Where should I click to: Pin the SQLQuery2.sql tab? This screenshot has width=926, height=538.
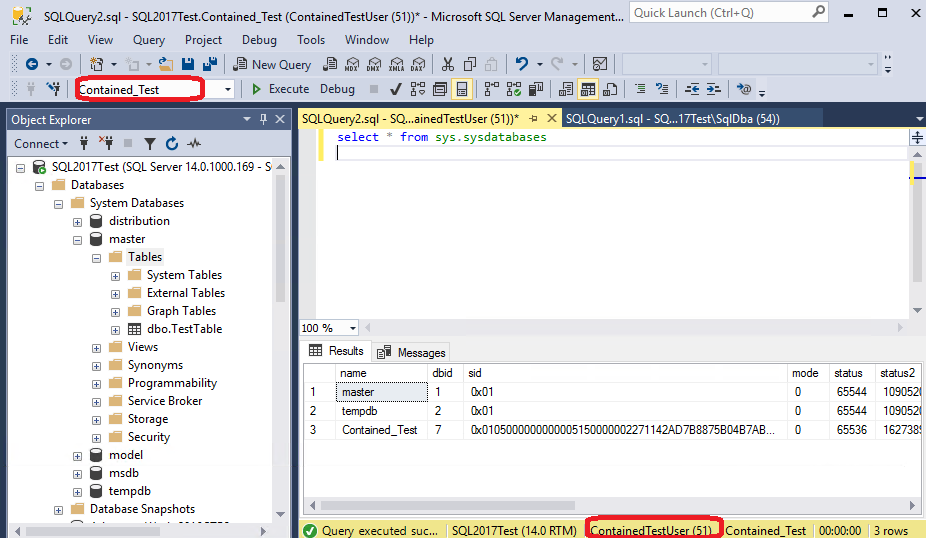(533, 119)
